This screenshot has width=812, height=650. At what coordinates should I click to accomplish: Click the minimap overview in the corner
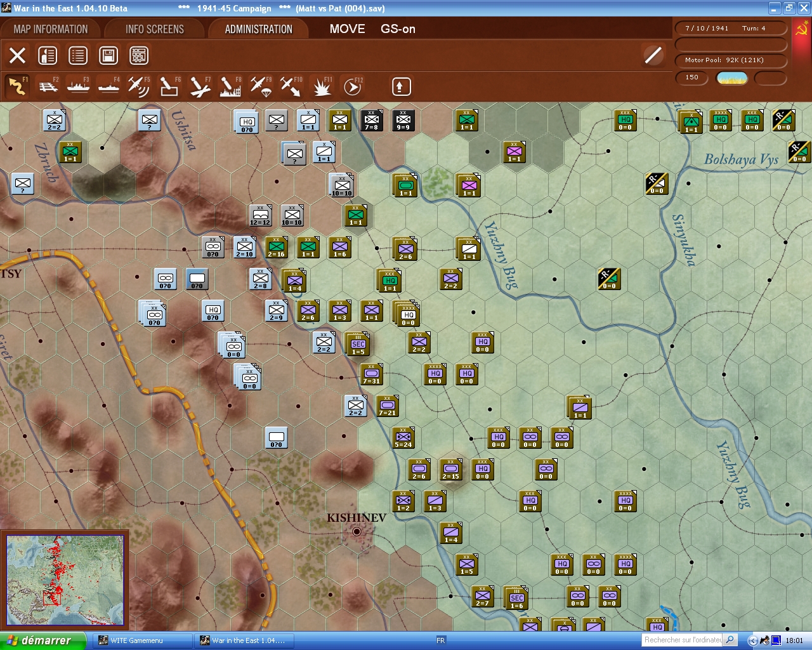pos(65,581)
